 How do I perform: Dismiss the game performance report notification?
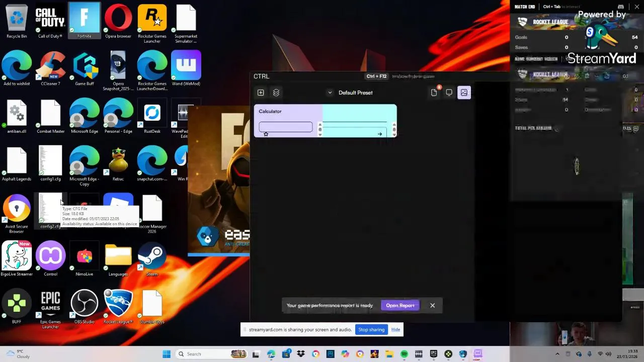(x=432, y=305)
